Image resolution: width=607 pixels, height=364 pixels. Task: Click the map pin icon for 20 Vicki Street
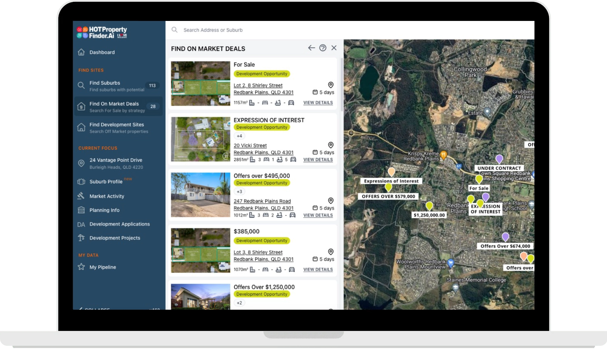331,145
